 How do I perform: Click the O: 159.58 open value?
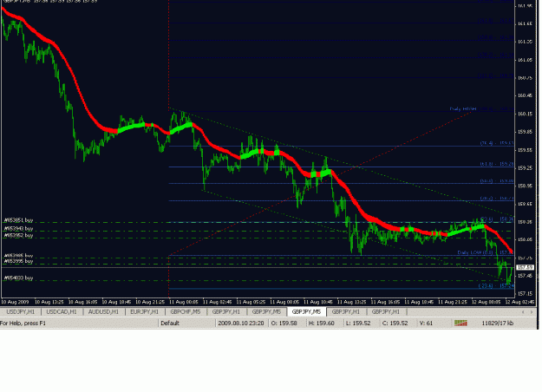(284, 323)
